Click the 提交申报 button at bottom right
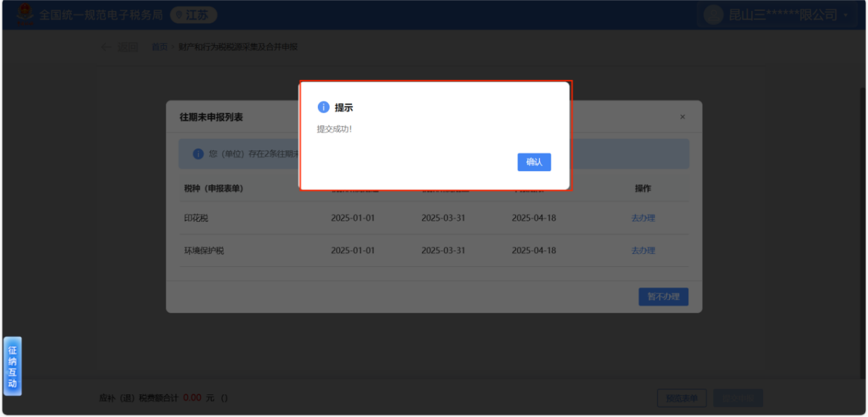 tap(738, 398)
